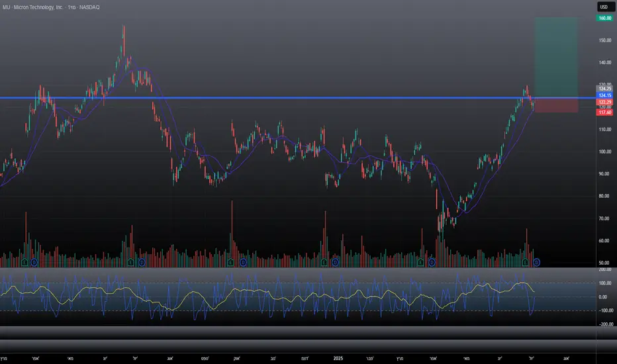Screen dimensions: 617x364
Task: Click the green 160.00 target price label
Action: point(604,18)
